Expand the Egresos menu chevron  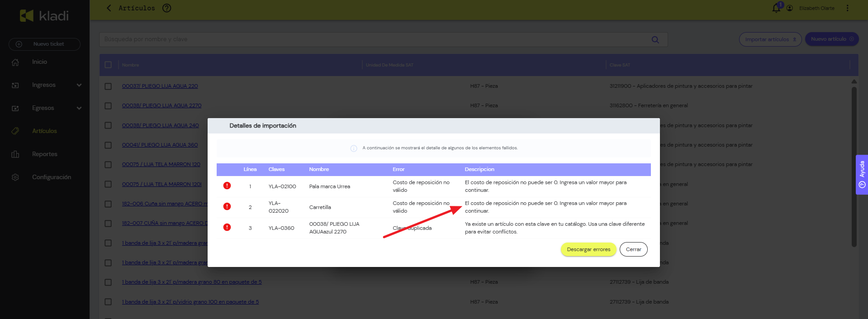click(x=79, y=108)
